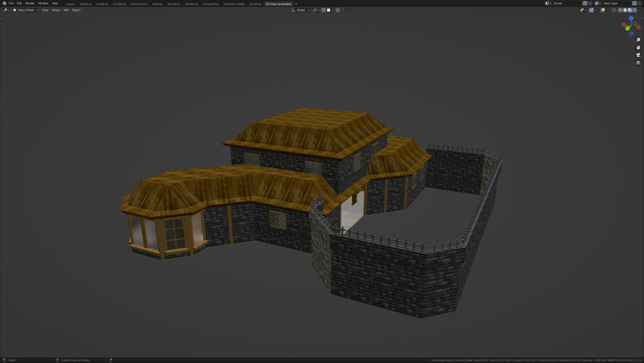Screen dimensions: 644x363
Task: Toggle viewport overlays
Action: tap(603, 10)
